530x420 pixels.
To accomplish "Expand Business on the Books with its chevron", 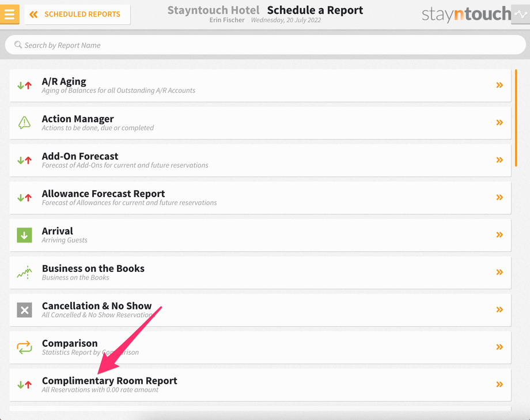I will 499,272.
